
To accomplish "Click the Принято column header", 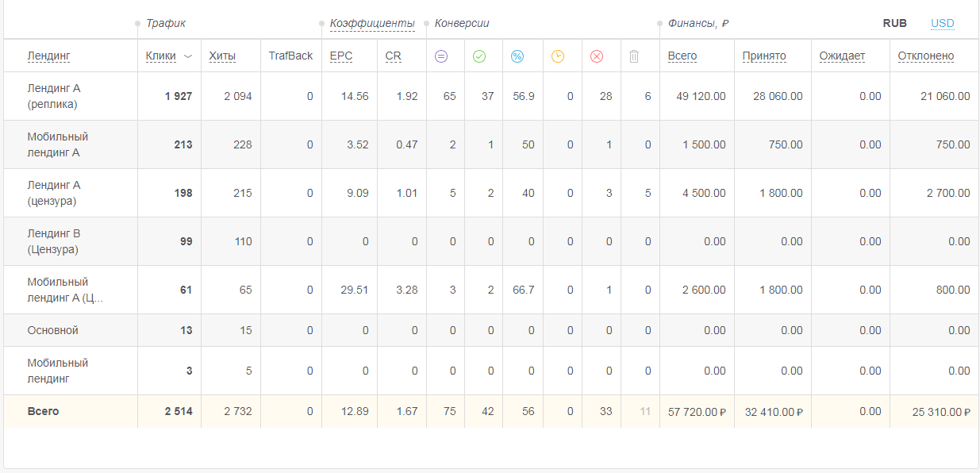I will click(x=764, y=56).
